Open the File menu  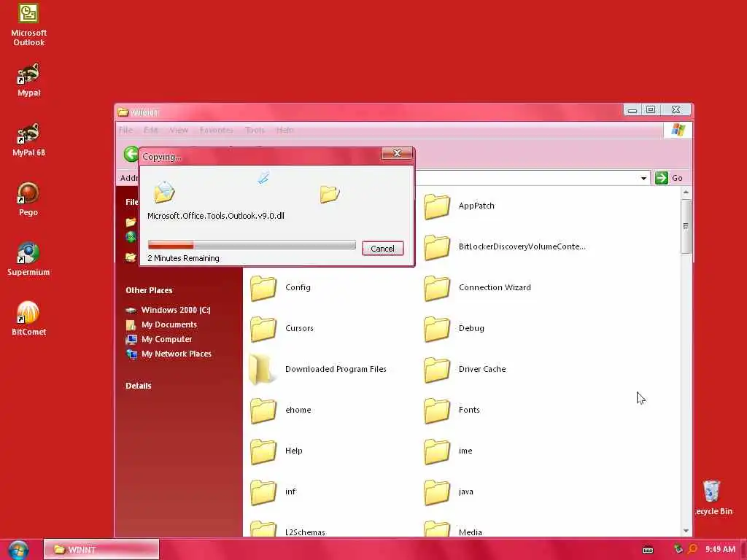point(125,130)
